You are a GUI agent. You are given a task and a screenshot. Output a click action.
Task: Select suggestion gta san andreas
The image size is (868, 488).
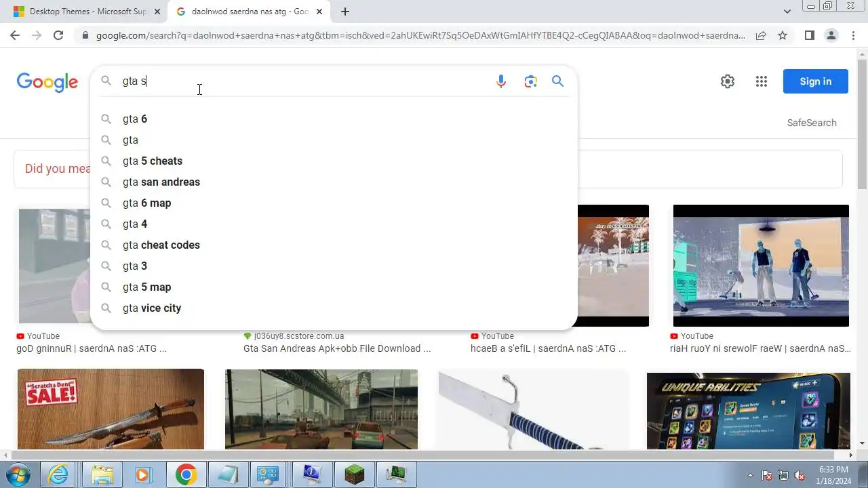(334, 182)
